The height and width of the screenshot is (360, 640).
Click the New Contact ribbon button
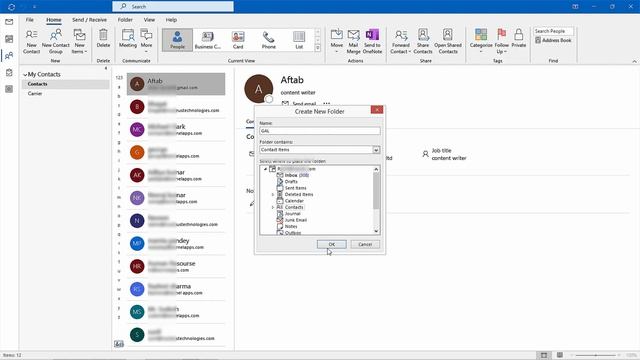(x=31, y=41)
